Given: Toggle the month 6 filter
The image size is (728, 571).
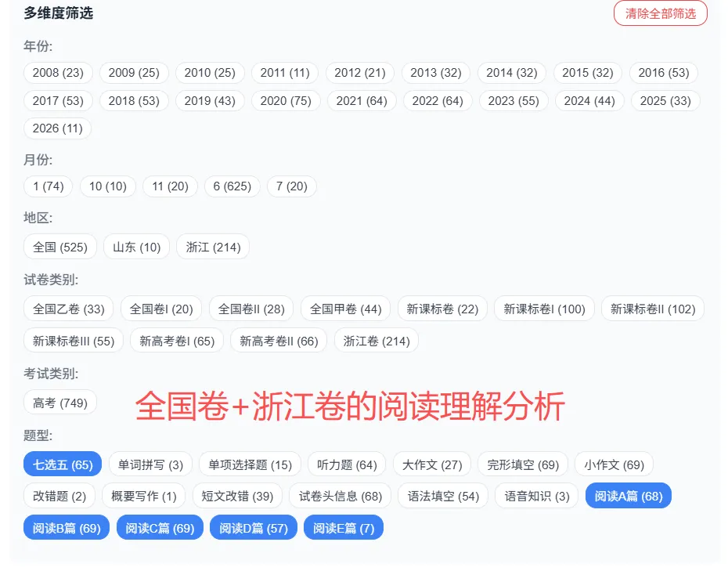Looking at the screenshot, I should pyautogui.click(x=232, y=186).
